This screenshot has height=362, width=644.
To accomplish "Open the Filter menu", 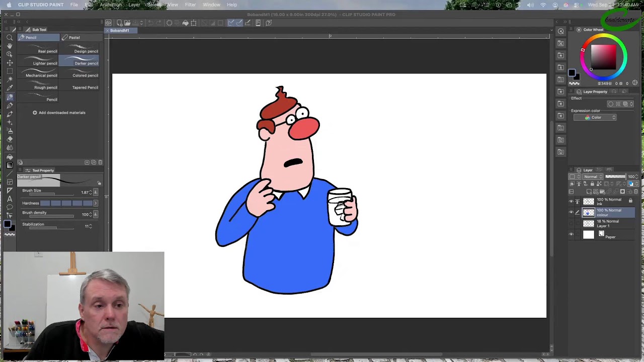I will (x=190, y=5).
